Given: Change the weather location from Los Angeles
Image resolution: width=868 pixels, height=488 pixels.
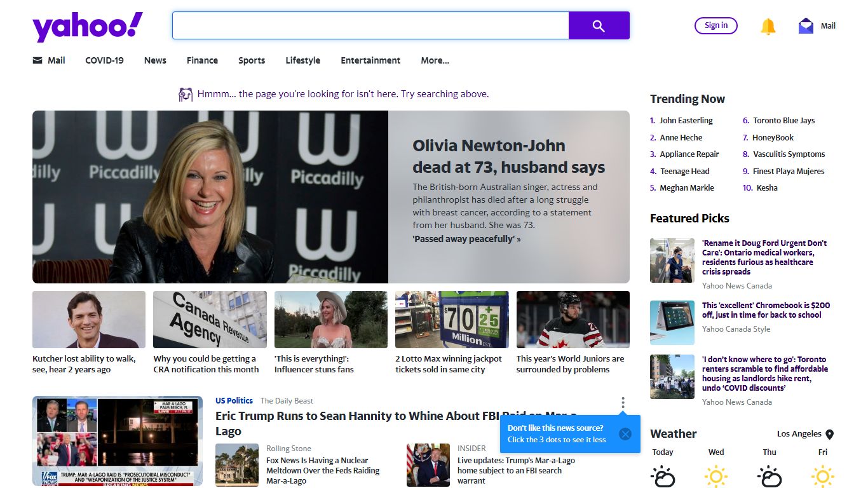Looking at the screenshot, I should (x=805, y=434).
